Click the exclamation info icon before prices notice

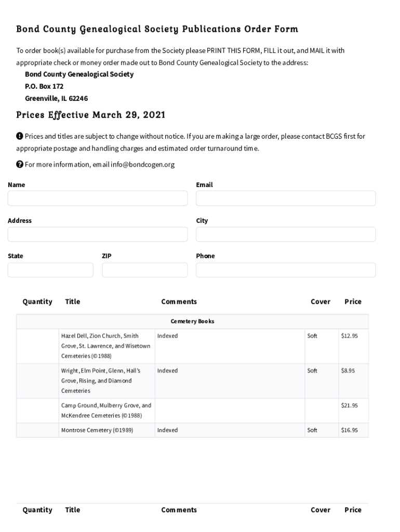point(19,136)
